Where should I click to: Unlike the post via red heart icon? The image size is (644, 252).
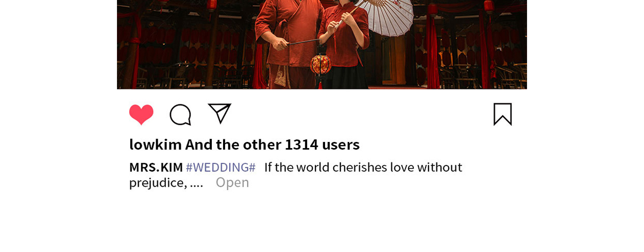coord(141,115)
